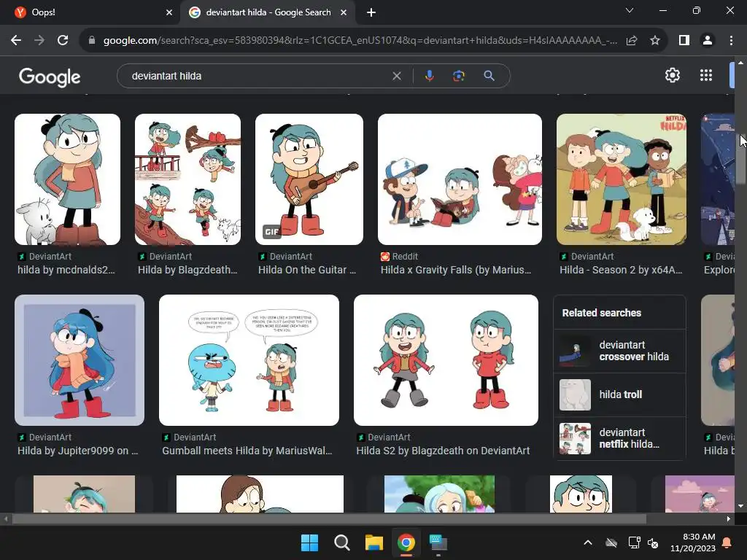Open the Hilda by Jupiter9099 image
Screen dimensions: 747x560
coord(80,360)
